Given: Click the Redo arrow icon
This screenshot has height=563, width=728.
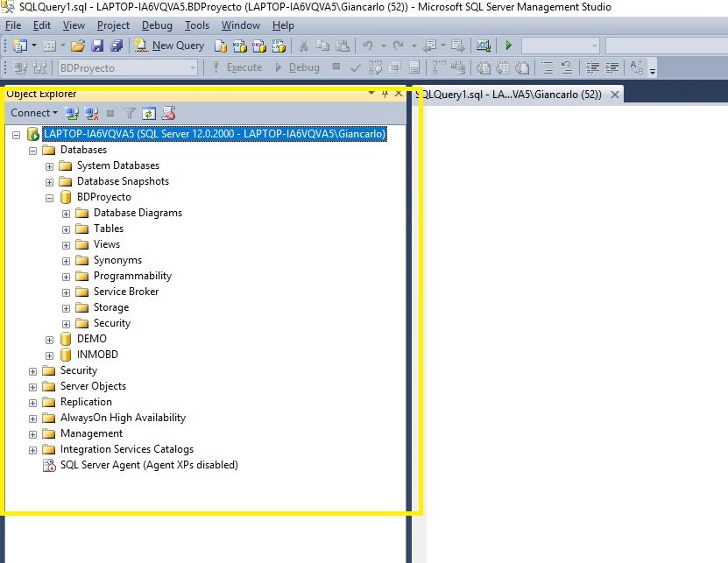Looking at the screenshot, I should click(399, 46).
